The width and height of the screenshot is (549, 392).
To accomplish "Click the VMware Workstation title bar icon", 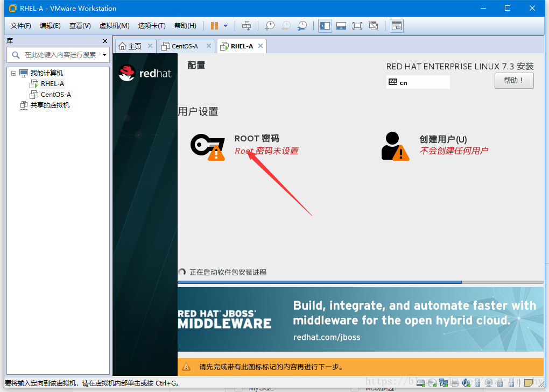I will pyautogui.click(x=12, y=8).
